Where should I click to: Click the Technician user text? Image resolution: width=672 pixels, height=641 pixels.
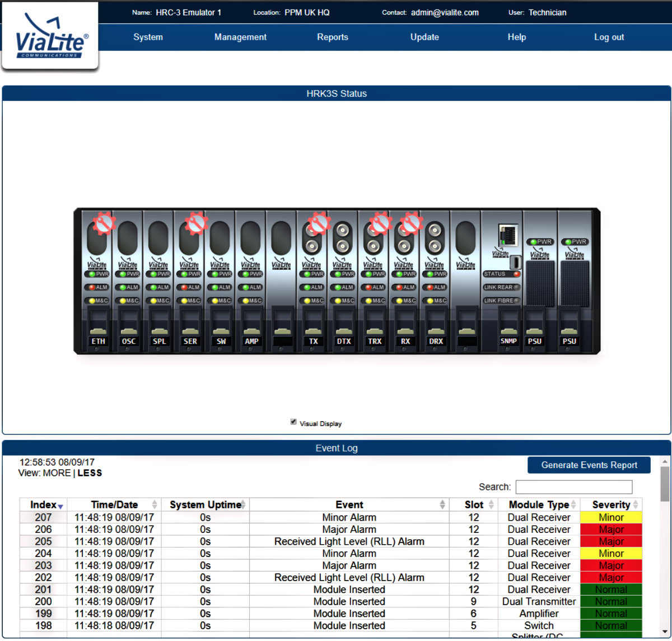[x=547, y=12]
